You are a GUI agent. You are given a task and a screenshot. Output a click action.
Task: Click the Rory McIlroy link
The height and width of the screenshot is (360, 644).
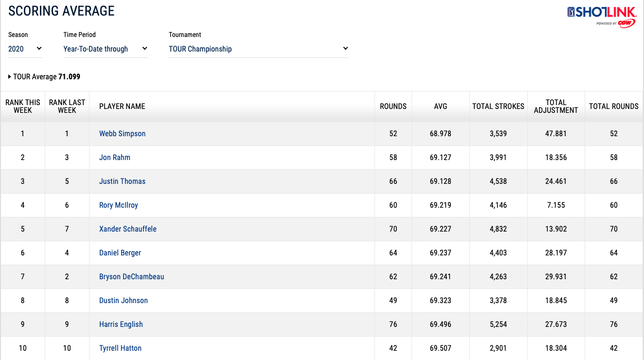pos(119,205)
